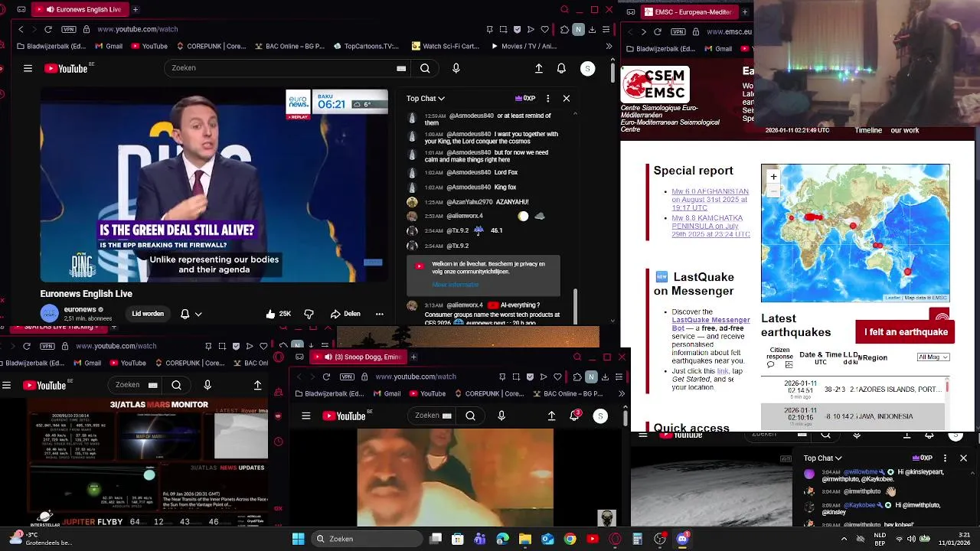This screenshot has height=551, width=980.
Task: Search tabs icon in Euronews window title bar
Action: tap(564, 9)
